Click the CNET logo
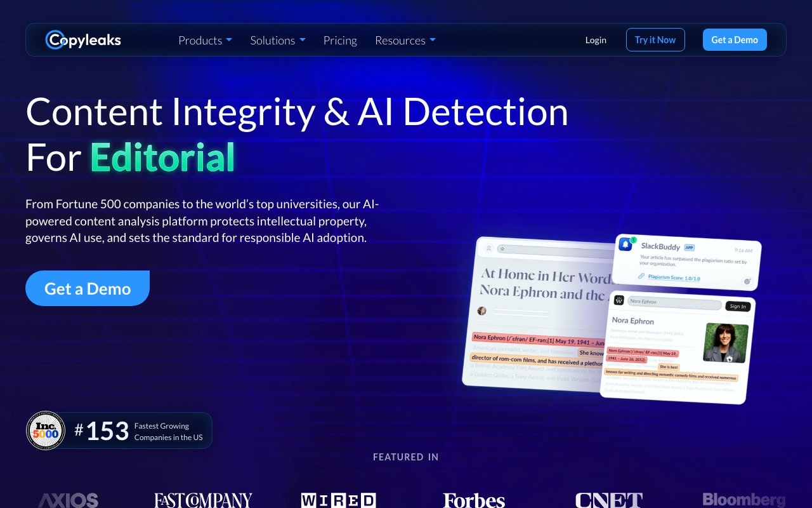 (x=609, y=500)
